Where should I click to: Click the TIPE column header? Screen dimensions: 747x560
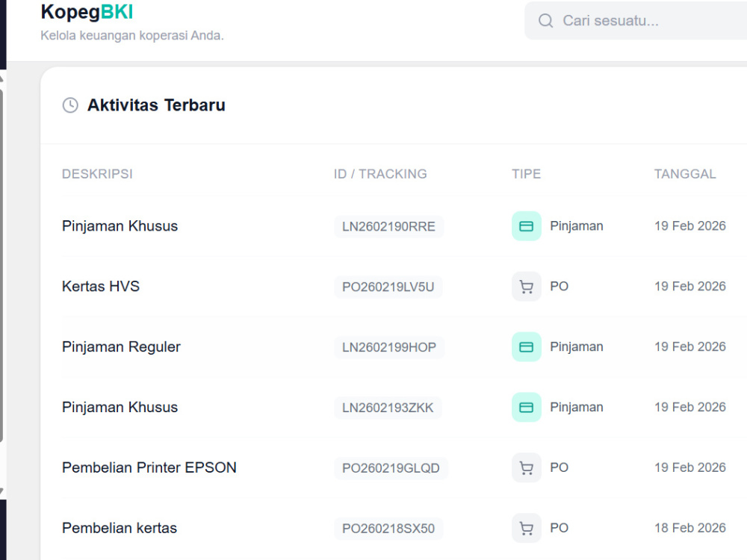[x=527, y=174]
